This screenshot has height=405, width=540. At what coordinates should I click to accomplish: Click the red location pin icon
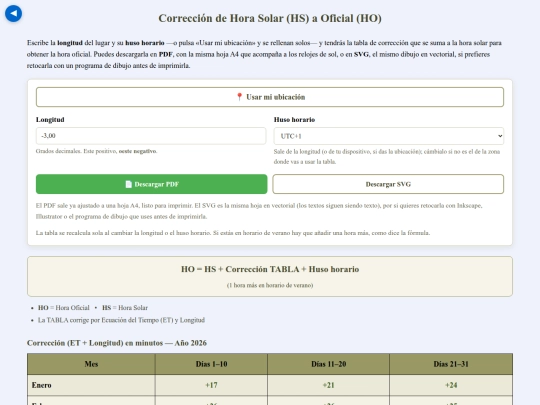coord(239,97)
